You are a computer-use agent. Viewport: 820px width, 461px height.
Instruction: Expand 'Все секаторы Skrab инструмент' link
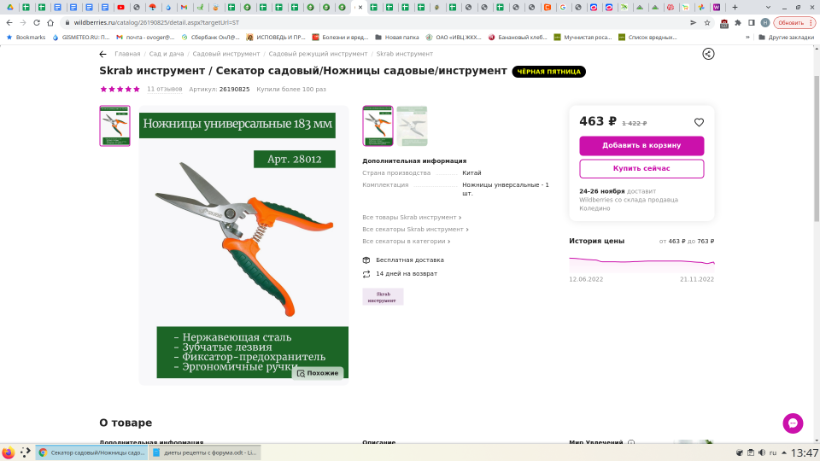click(x=414, y=229)
